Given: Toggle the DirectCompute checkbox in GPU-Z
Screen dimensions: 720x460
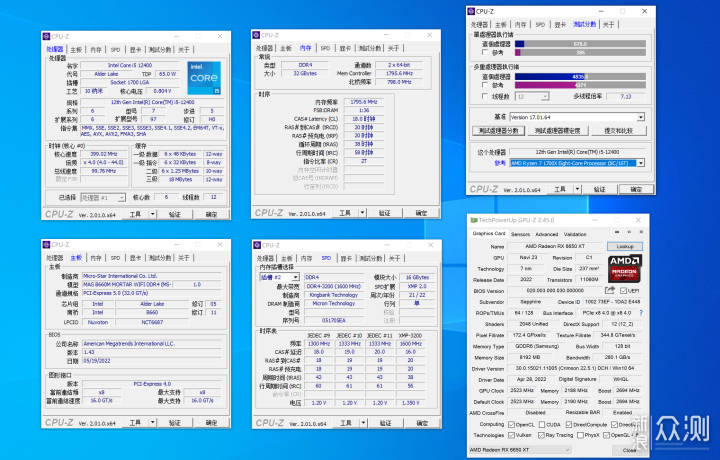Looking at the screenshot, I should click(x=569, y=425).
